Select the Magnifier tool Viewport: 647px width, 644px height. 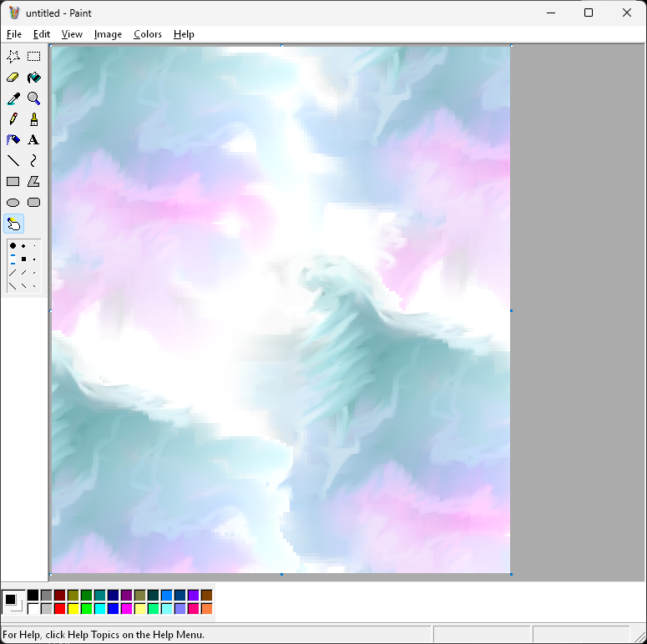click(34, 98)
